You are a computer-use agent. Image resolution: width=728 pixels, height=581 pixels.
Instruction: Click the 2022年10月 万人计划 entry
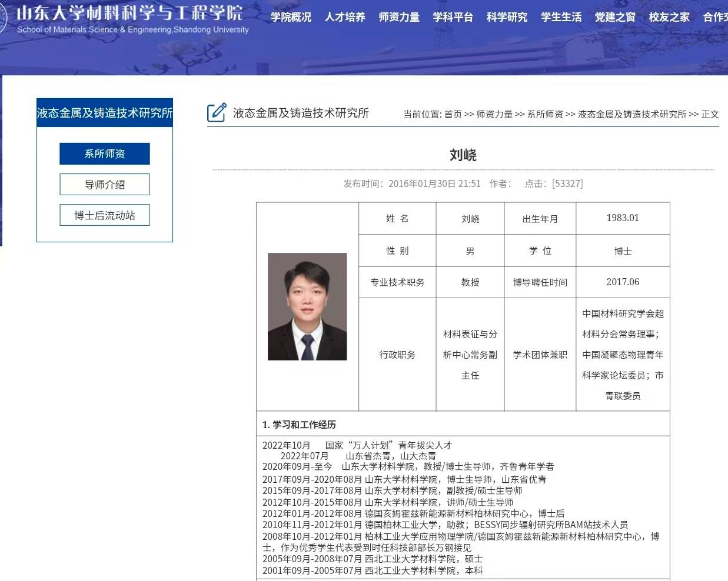click(357, 445)
